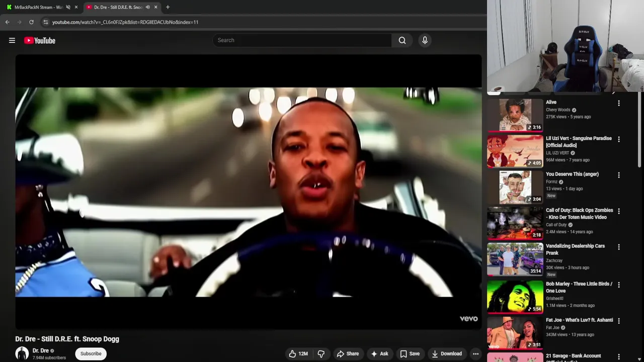Close the MrBackPackN Stream tab
Viewport: 644px width, 362px height.
point(76,7)
